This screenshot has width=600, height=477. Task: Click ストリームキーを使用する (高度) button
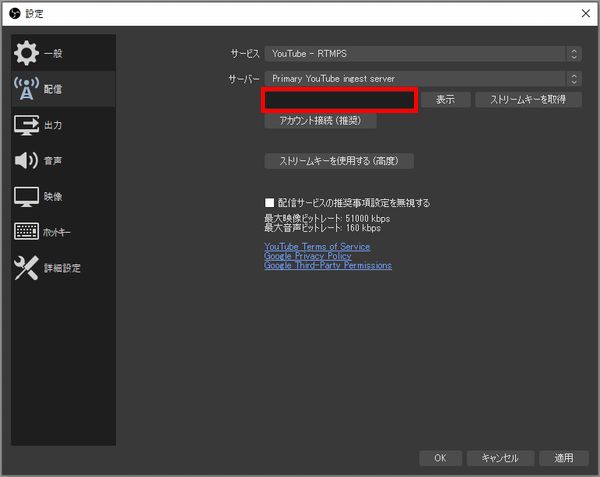[x=339, y=161]
